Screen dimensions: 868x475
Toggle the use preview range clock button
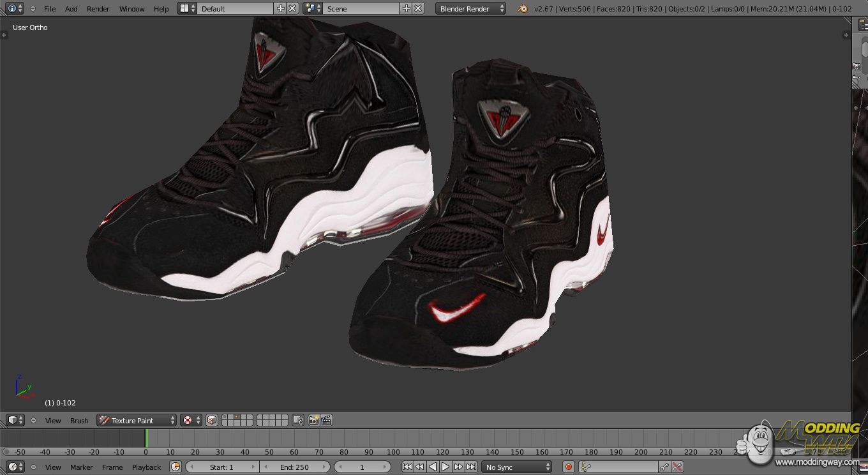(176, 467)
